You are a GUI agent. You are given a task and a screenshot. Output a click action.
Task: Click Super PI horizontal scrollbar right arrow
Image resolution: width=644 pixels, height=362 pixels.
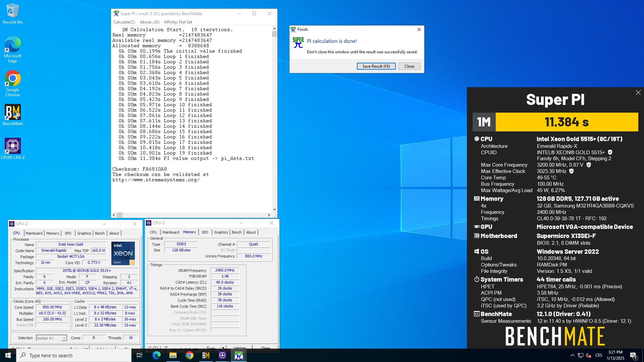pos(269,215)
